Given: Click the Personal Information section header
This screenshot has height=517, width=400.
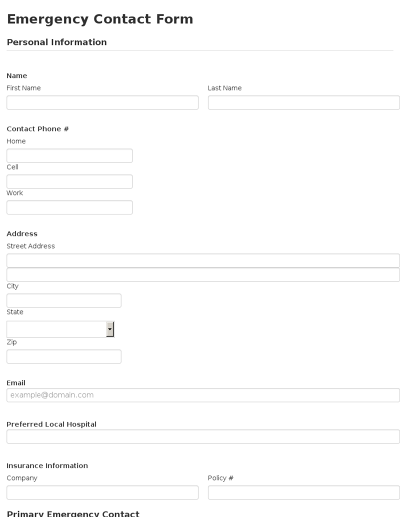Looking at the screenshot, I should (x=57, y=42).
